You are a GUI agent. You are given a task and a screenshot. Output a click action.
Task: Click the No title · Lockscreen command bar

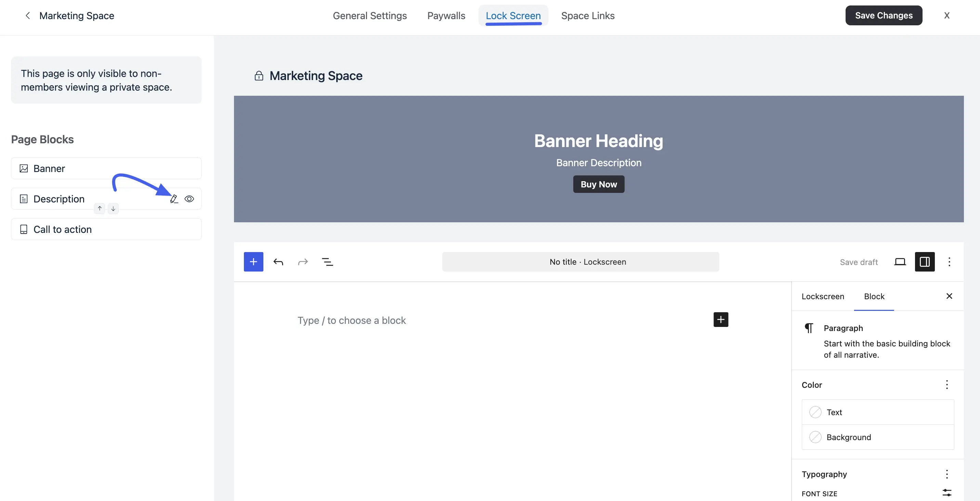580,262
